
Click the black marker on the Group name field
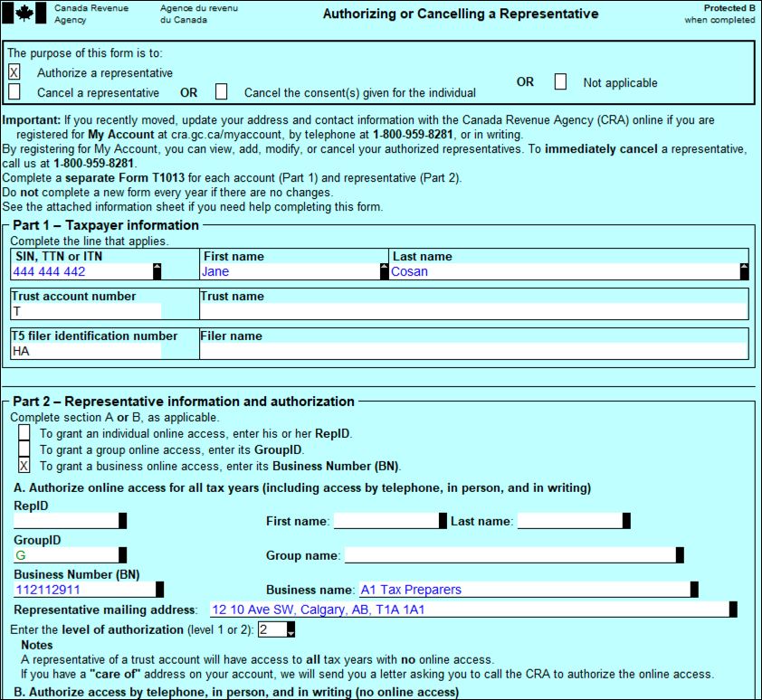[680, 554]
